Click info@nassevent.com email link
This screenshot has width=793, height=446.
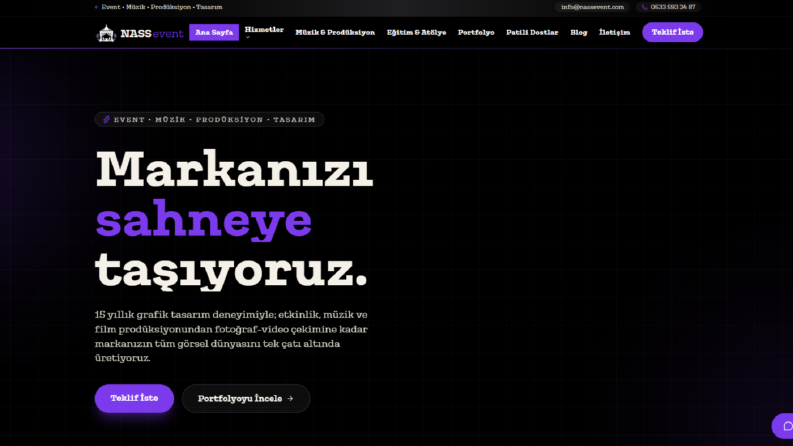592,7
